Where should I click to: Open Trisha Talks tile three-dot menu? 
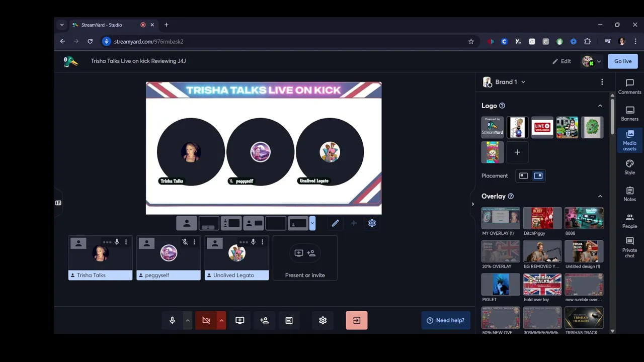[126, 242]
